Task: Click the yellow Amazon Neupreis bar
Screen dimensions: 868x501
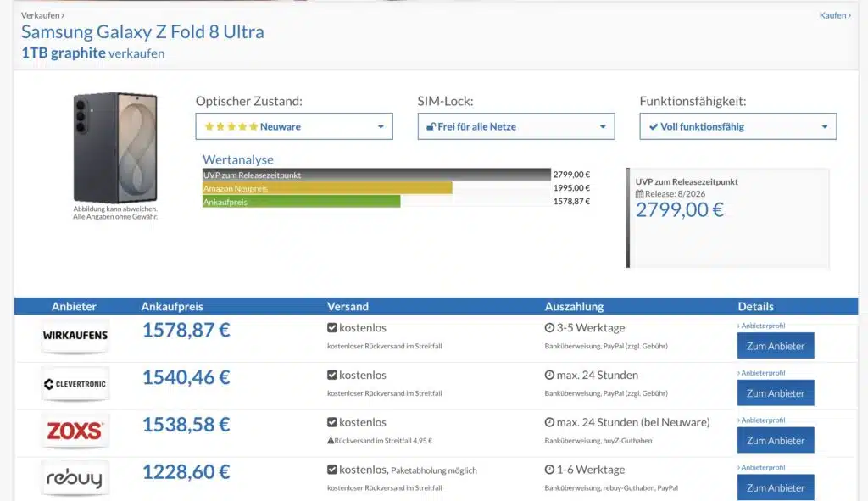Action: (327, 188)
